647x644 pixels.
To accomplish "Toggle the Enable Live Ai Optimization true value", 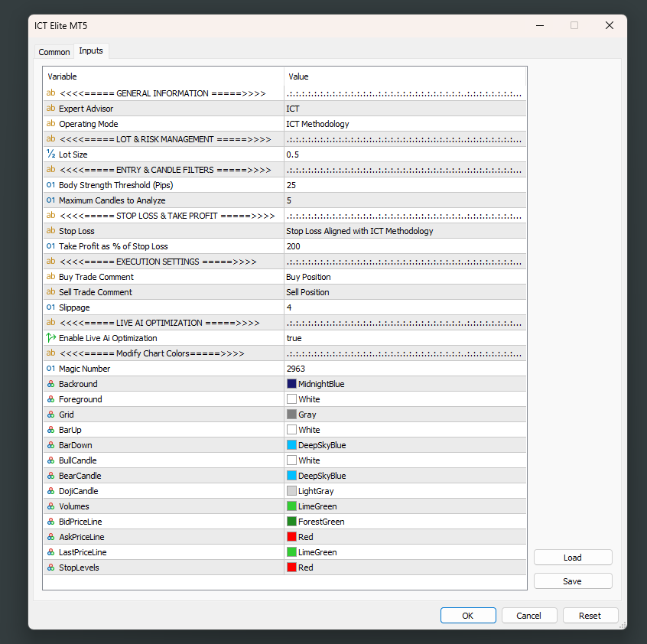I will point(405,338).
